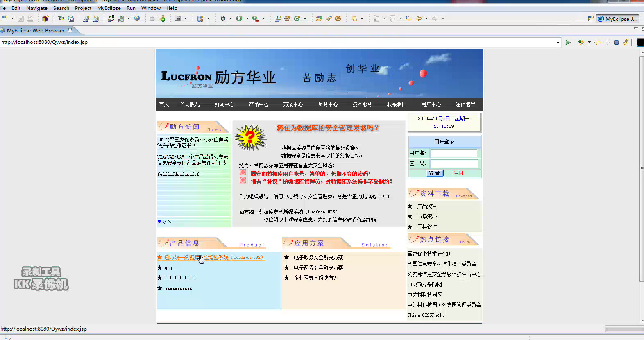Open the Edit menu
The width and height of the screenshot is (644, 340).
(16, 8)
